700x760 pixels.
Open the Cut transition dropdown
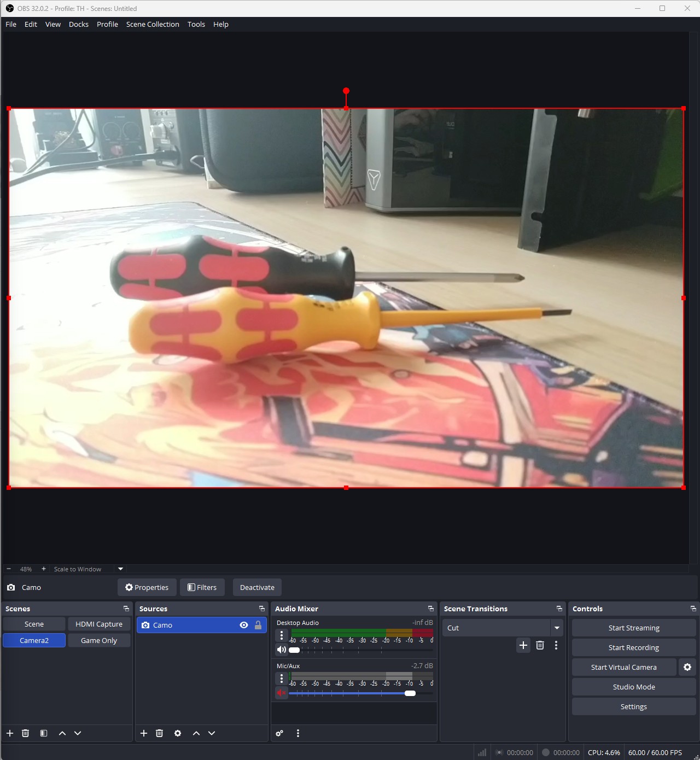click(557, 628)
